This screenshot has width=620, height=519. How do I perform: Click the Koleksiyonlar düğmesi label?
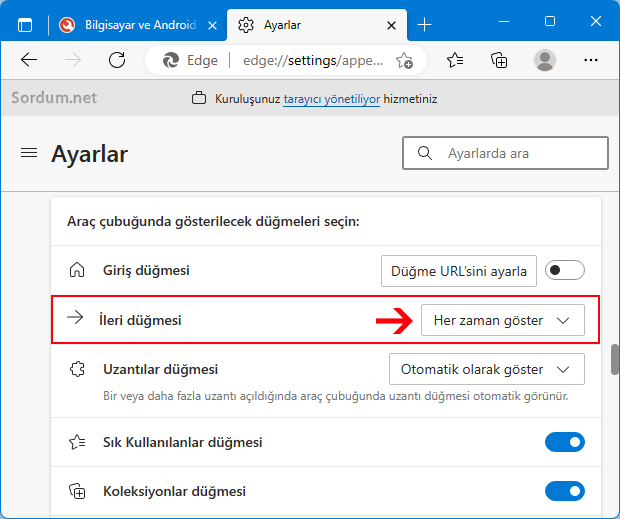(x=174, y=491)
